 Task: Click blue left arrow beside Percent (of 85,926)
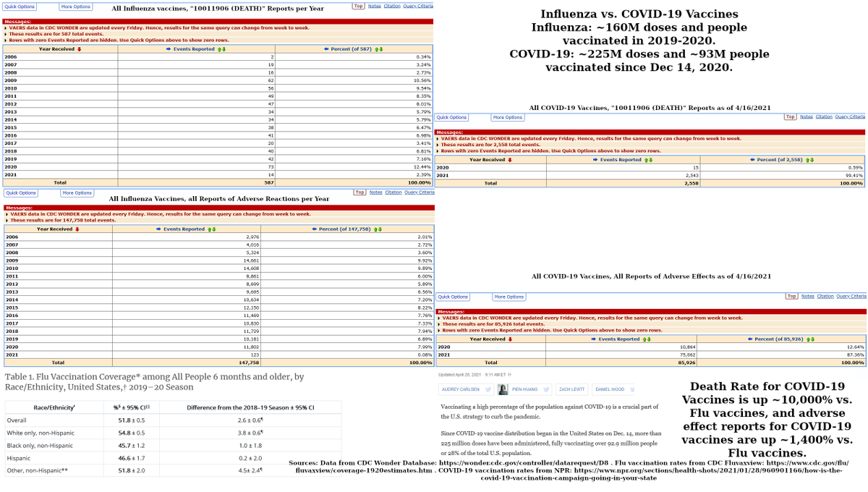750,339
